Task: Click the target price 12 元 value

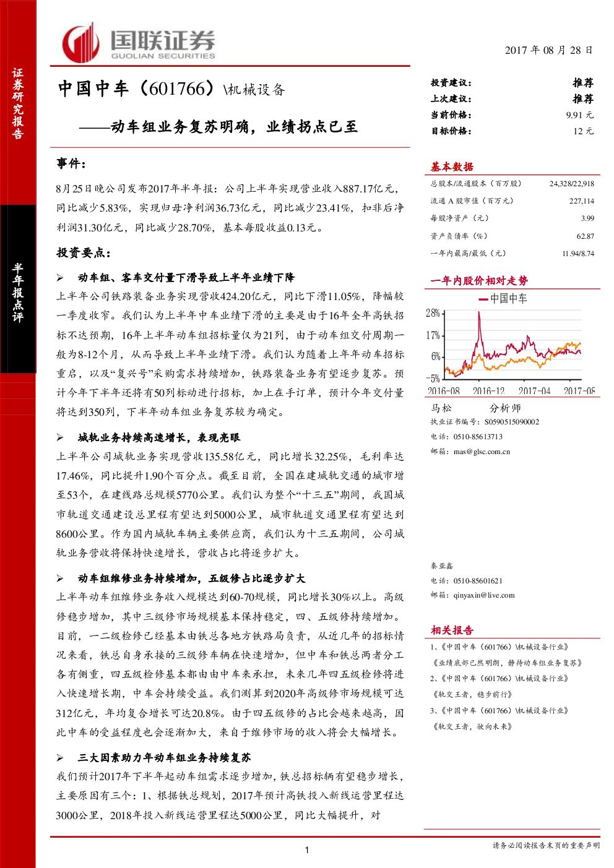Action: coord(583,131)
